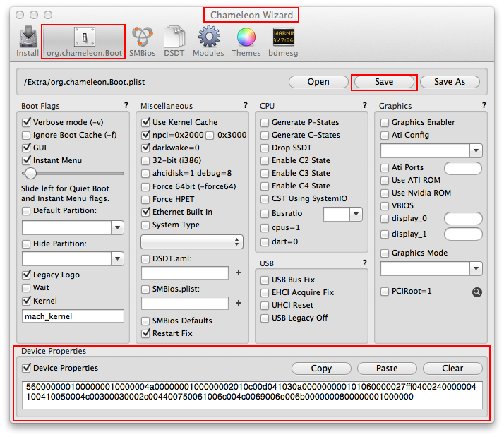
Task: Copy the device properties string
Action: 321,369
